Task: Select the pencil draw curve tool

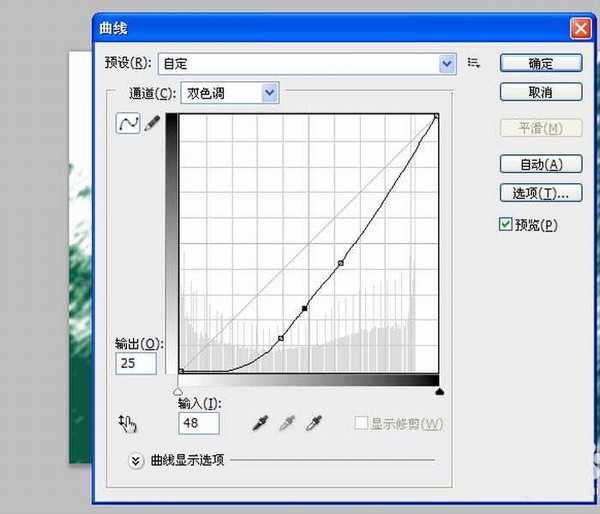Action: coord(152,123)
